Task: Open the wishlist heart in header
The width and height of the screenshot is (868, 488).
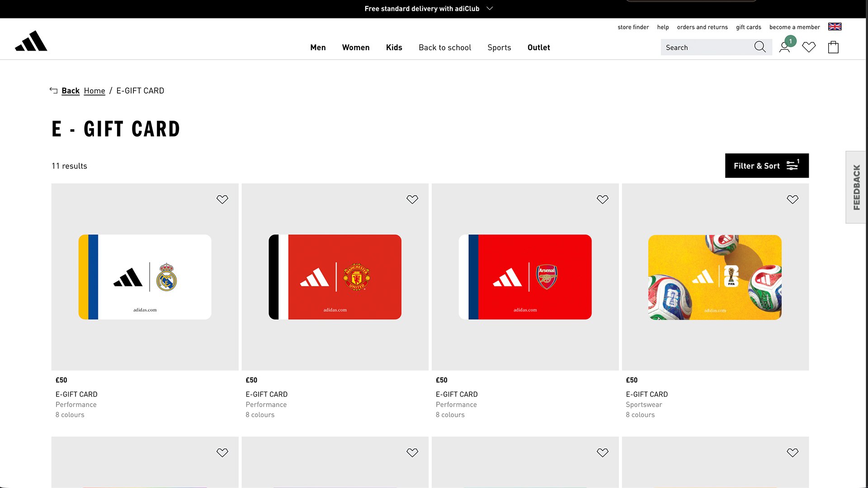Action: (809, 47)
